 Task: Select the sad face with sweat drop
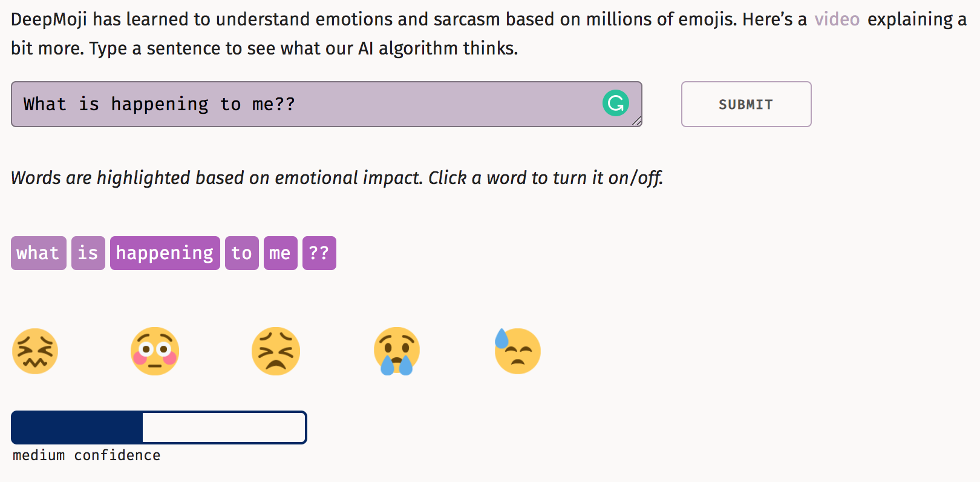pos(517,351)
